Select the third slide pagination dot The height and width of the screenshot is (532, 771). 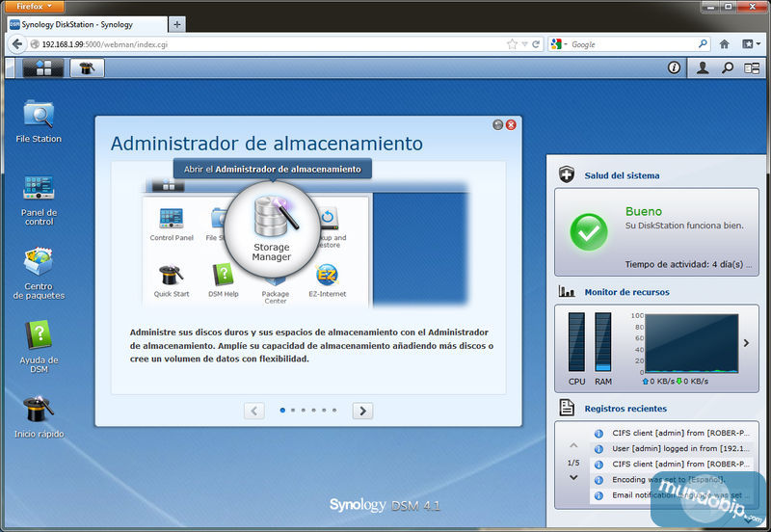pyautogui.click(x=304, y=410)
